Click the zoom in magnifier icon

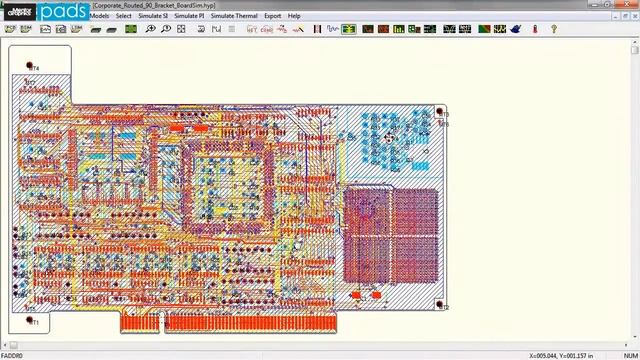coord(151,29)
